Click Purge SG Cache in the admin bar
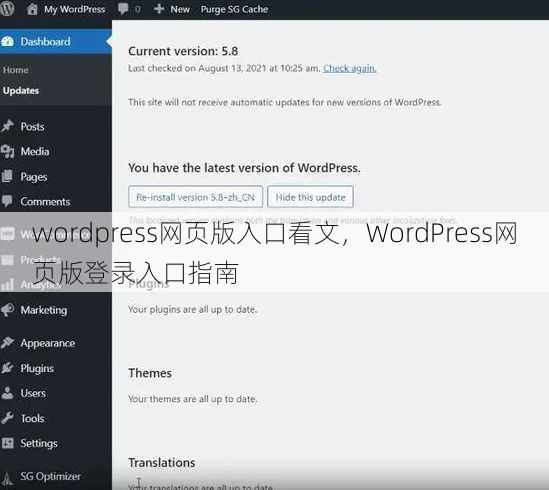 coord(234,9)
